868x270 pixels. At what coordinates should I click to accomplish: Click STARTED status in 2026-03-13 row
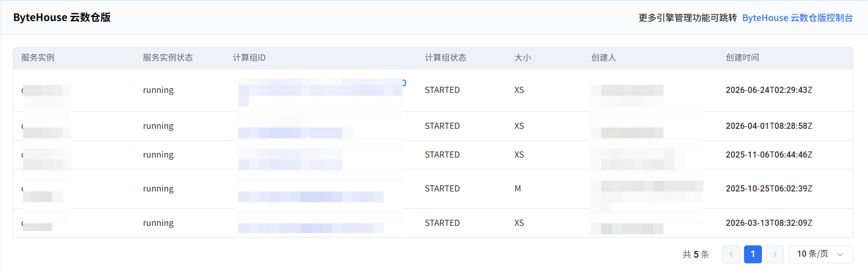point(442,223)
